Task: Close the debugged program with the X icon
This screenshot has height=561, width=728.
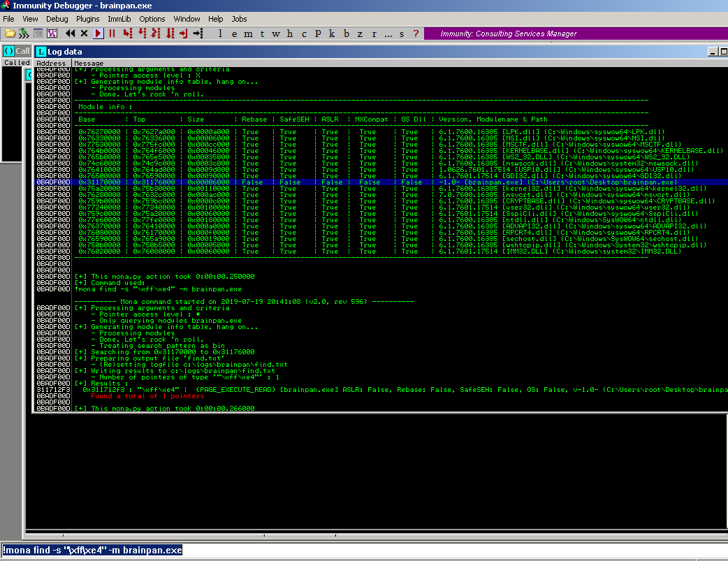Action: tap(84, 34)
